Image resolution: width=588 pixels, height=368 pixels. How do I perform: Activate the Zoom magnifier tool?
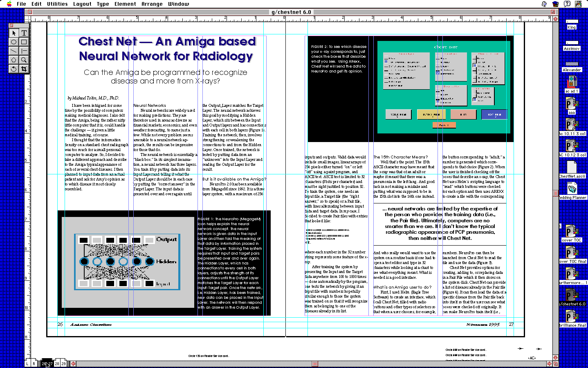pyautogui.click(x=24, y=60)
